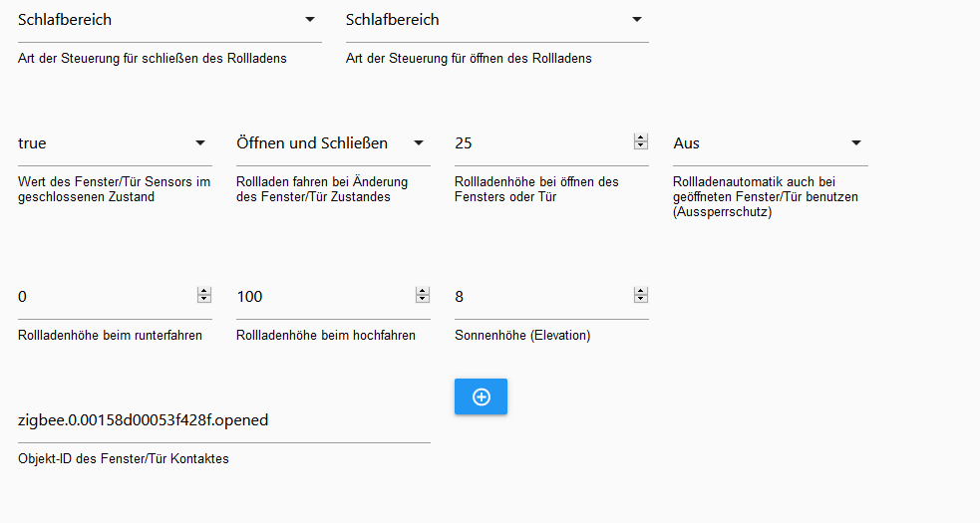The width and height of the screenshot is (980, 523).
Task: Click the blue plus button for the contact ID
Action: 481,396
